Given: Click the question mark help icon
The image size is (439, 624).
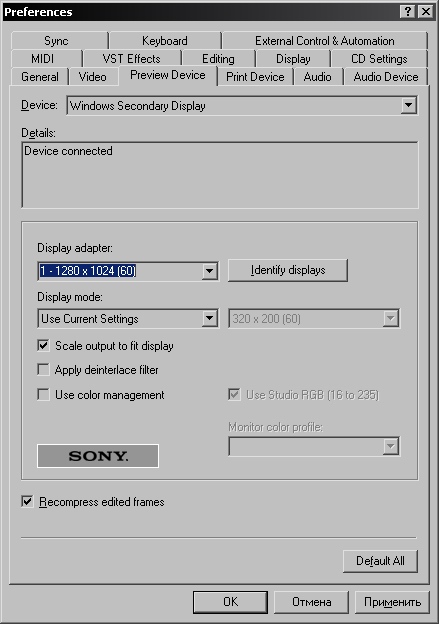Looking at the screenshot, I should [x=408, y=12].
